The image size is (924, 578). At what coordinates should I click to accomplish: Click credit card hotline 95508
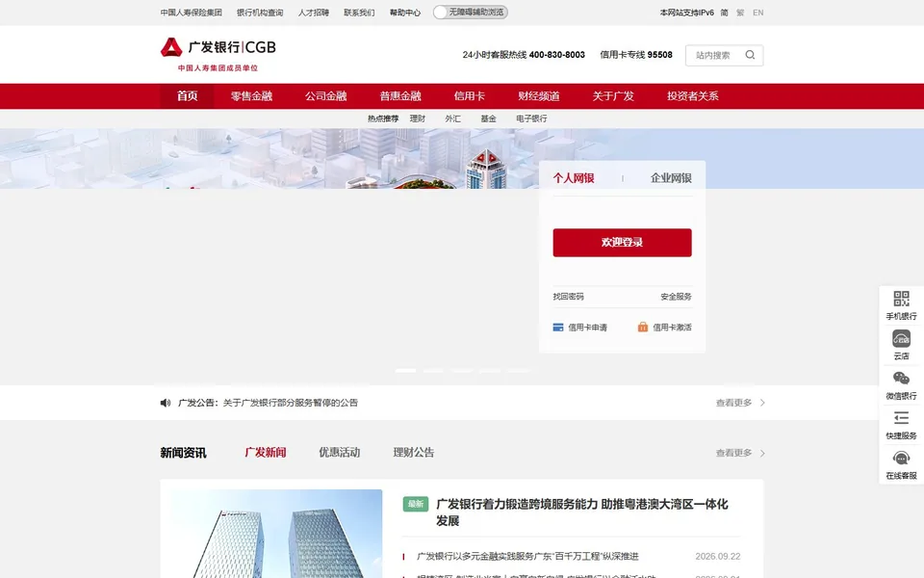pyautogui.click(x=660, y=55)
